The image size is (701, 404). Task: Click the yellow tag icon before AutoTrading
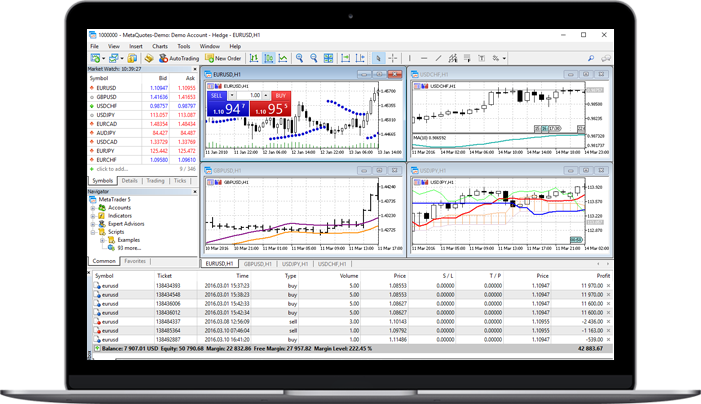pos(149,58)
